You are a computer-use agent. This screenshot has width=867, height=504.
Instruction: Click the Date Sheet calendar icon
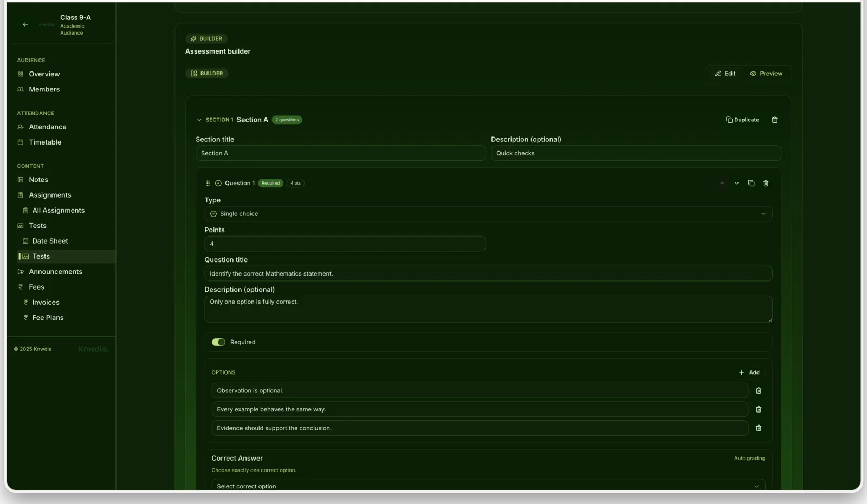point(25,241)
